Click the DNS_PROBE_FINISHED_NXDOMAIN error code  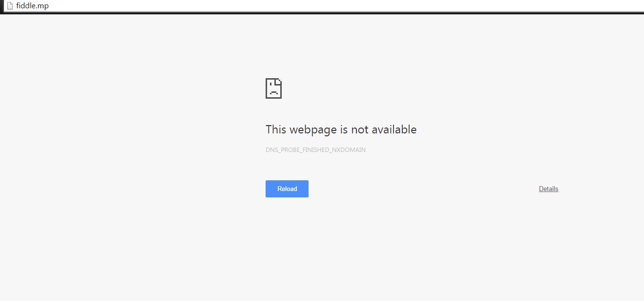pos(315,150)
